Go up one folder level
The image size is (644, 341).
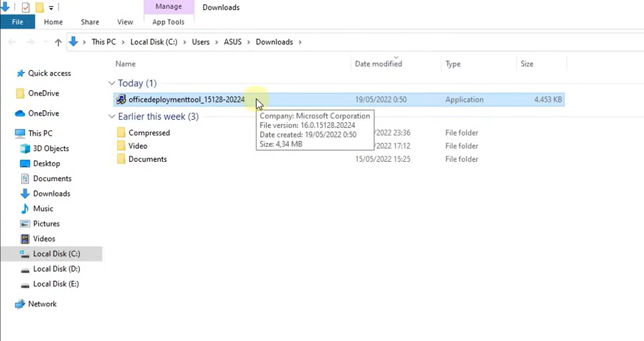pyautogui.click(x=58, y=42)
